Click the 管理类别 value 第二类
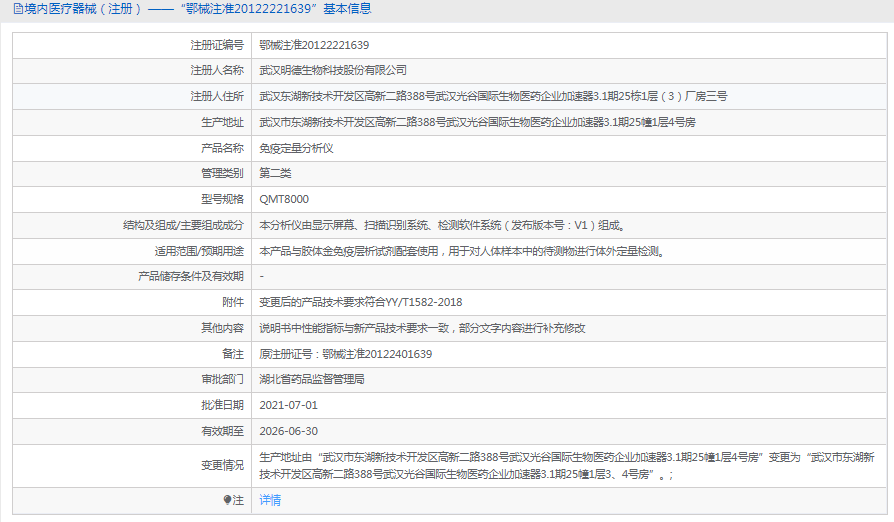The image size is (894, 522). pyautogui.click(x=275, y=173)
